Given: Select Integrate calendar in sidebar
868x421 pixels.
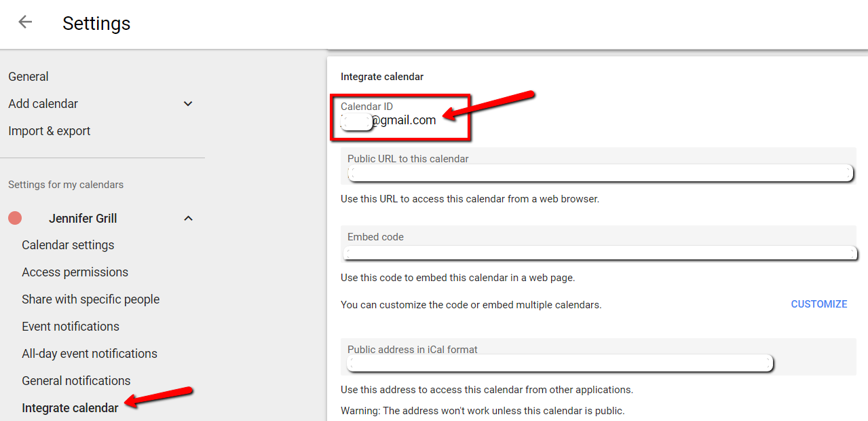Looking at the screenshot, I should point(70,408).
